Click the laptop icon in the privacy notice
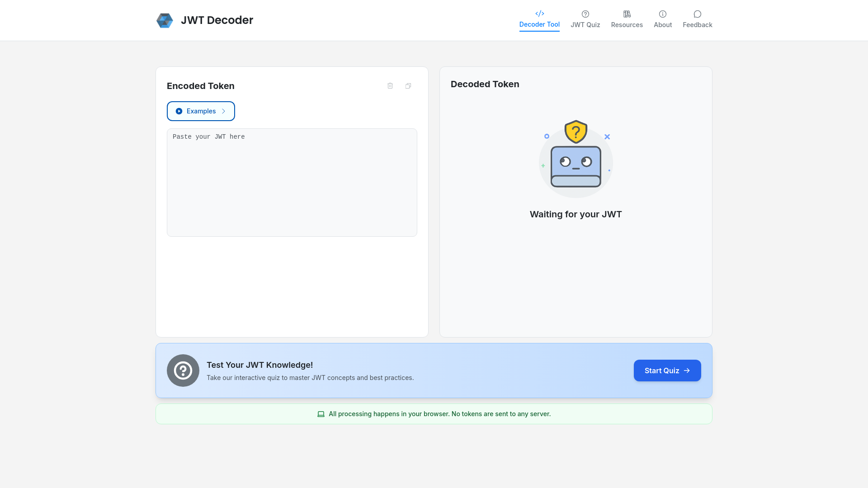This screenshot has width=868, height=488. tap(321, 414)
